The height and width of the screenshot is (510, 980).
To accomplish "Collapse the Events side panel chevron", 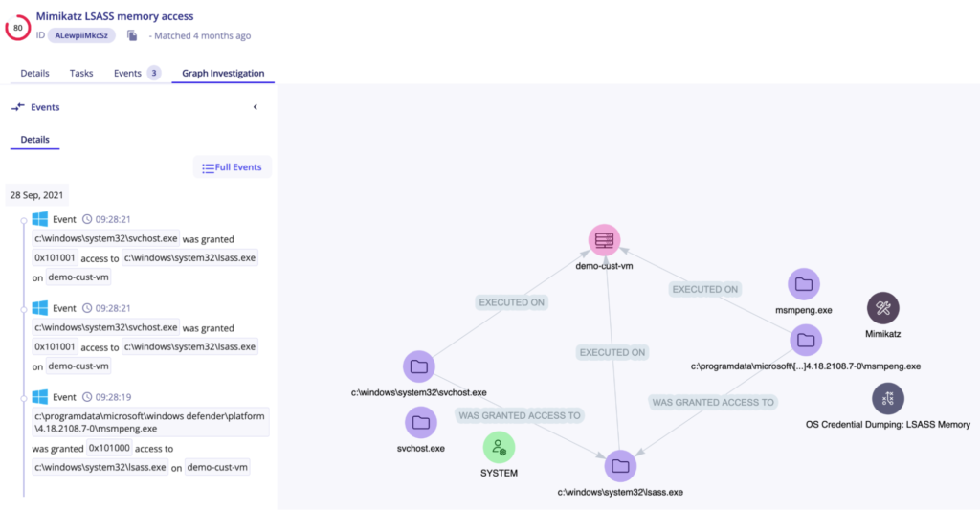I will (255, 107).
